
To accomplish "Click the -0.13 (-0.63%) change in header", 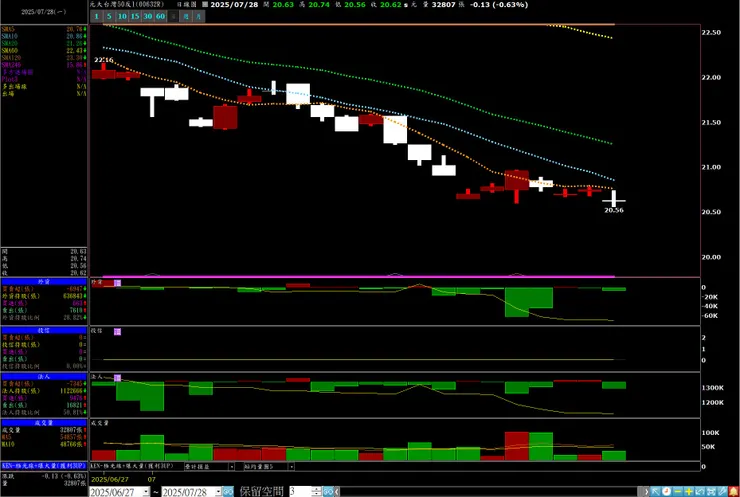I will (x=499, y=5).
